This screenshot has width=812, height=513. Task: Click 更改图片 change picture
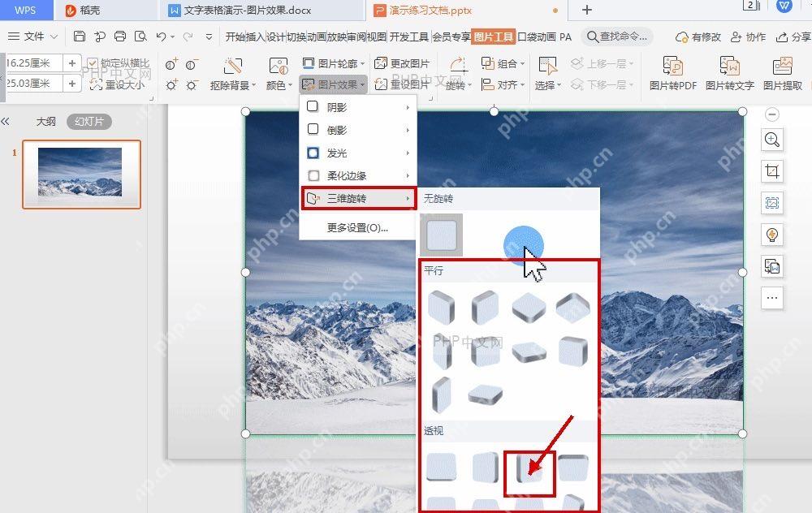(402, 63)
